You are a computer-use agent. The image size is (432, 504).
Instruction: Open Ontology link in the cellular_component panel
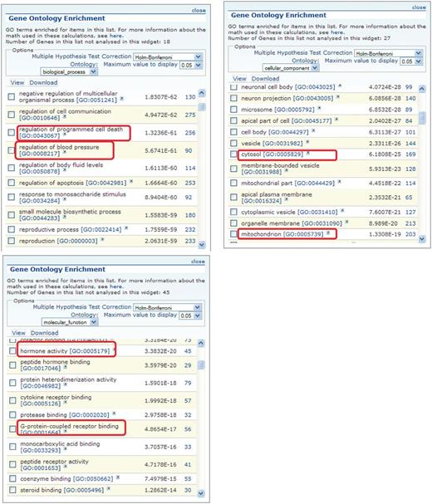click(305, 61)
